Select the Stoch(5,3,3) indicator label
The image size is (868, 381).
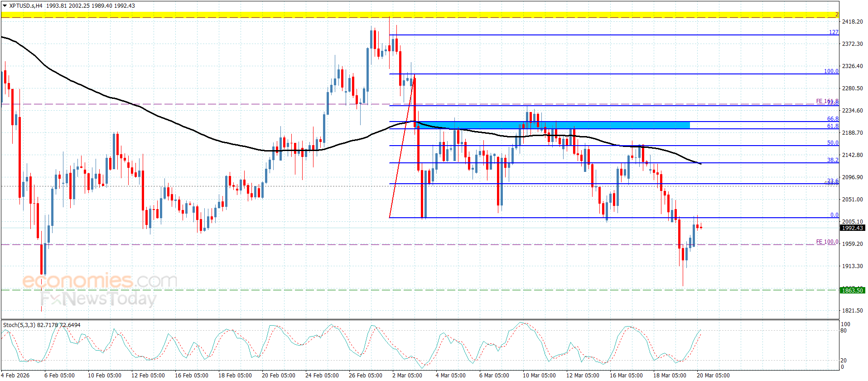[x=19, y=325]
